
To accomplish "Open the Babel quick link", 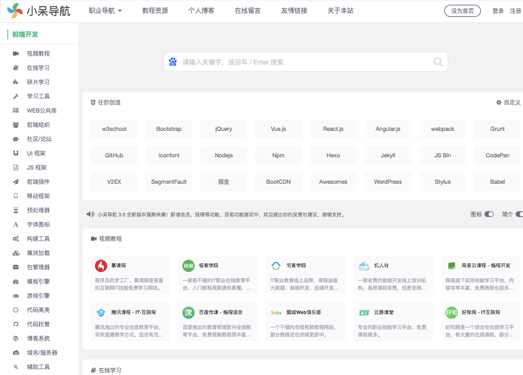I will click(497, 182).
